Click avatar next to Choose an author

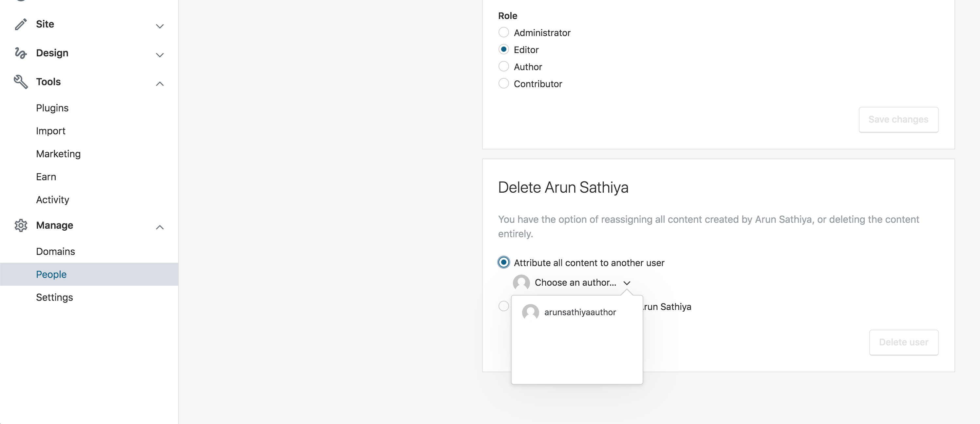coord(521,283)
